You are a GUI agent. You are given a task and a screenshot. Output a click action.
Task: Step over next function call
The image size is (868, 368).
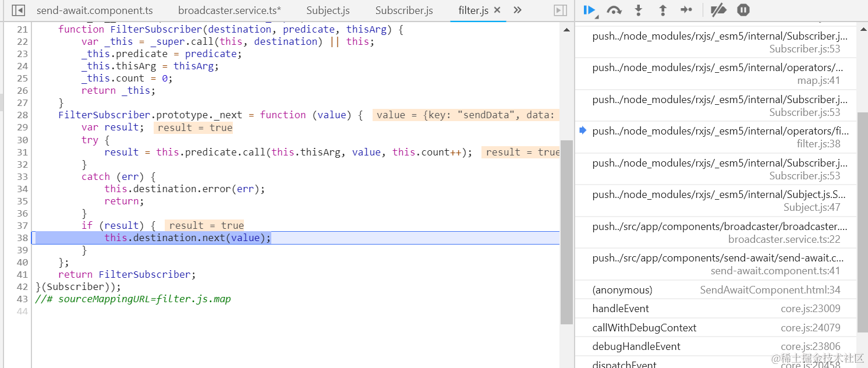[x=614, y=10]
